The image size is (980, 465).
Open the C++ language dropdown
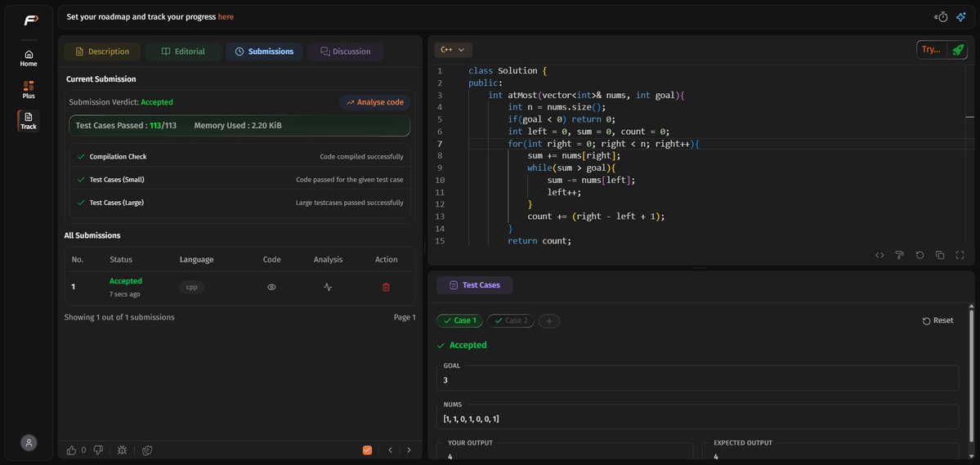[453, 50]
